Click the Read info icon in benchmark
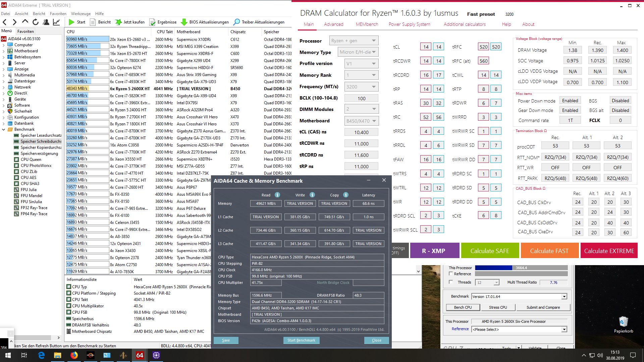644x362 pixels. click(x=277, y=195)
